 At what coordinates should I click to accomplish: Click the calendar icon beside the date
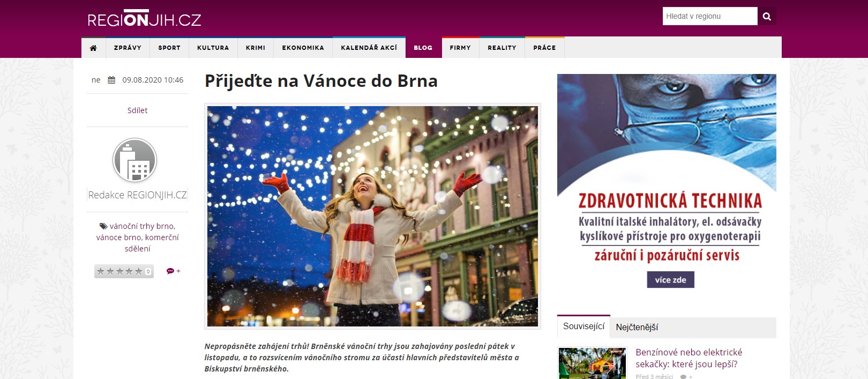[111, 80]
